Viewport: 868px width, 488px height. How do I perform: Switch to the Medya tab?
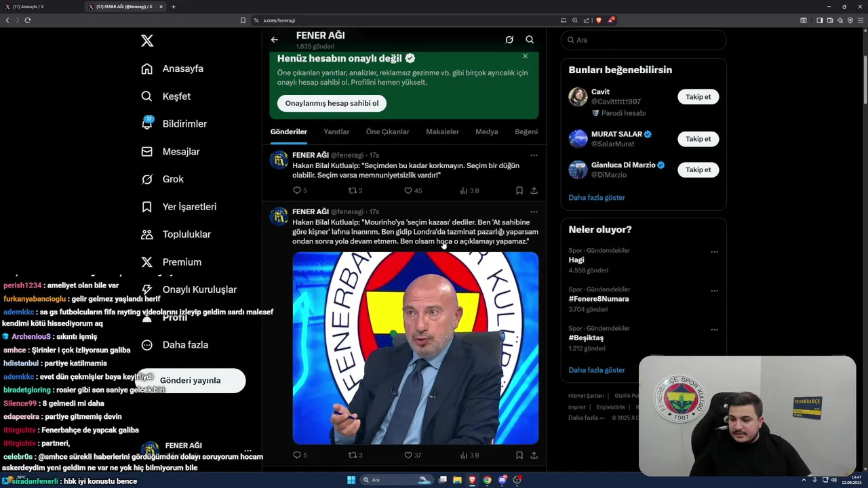tap(487, 131)
